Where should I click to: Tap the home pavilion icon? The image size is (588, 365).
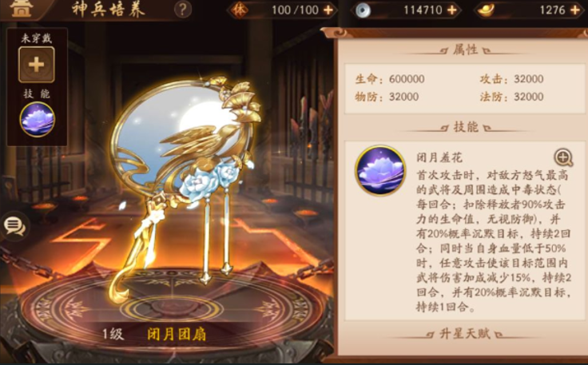[21, 8]
